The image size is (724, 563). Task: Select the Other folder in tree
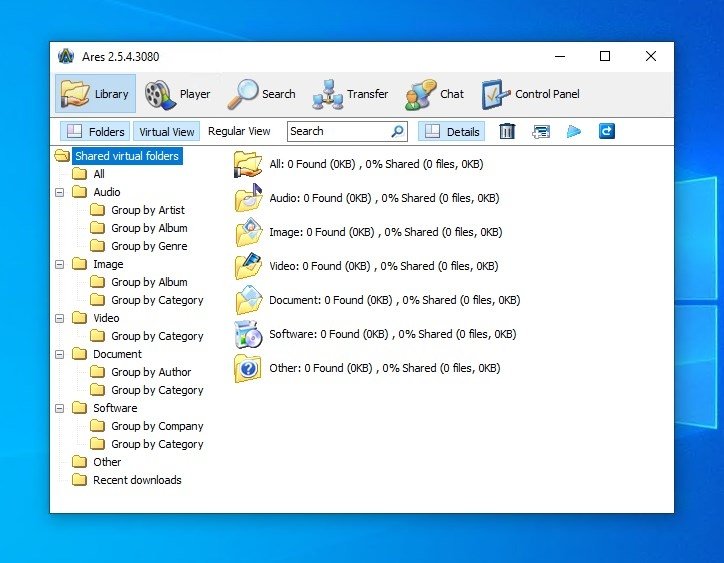(x=107, y=462)
